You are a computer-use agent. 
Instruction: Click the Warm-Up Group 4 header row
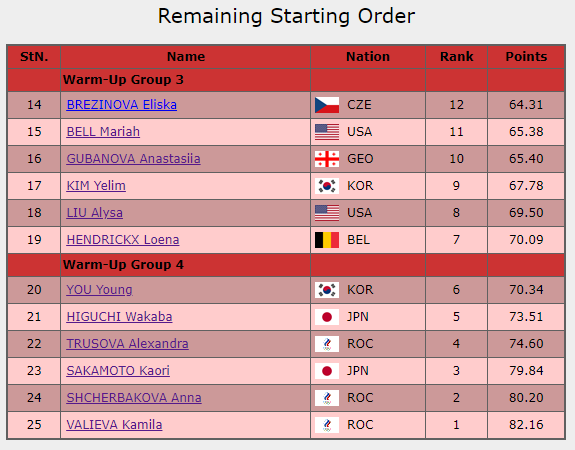coord(286,265)
